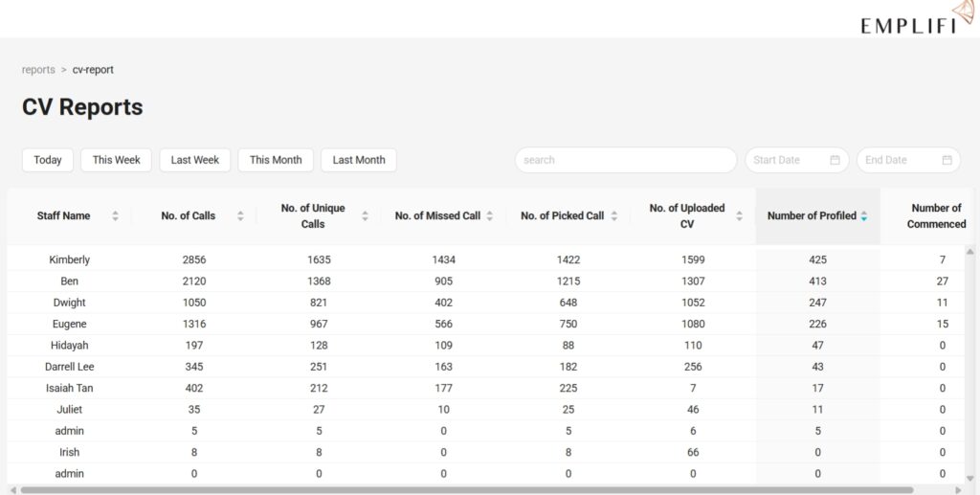Open the End Date picker field
The width and height of the screenshot is (980, 495).
[898, 160]
